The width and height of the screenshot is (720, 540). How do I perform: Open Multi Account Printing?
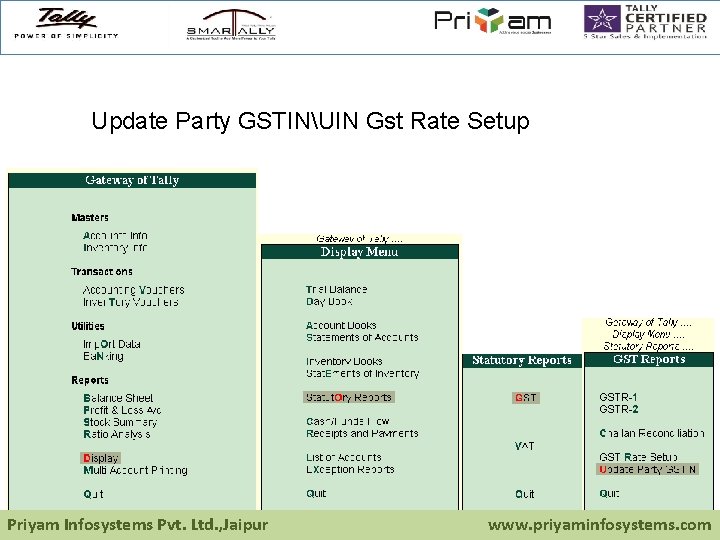click(135, 470)
